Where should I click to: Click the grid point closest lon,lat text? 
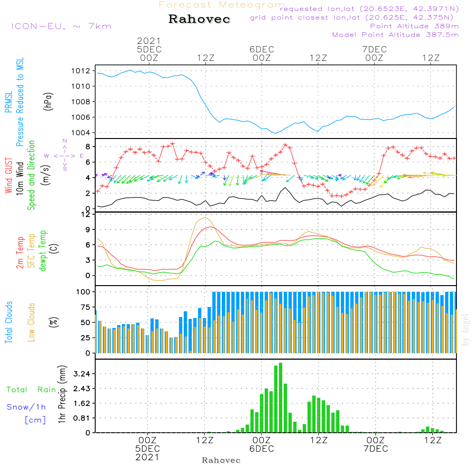(x=355, y=18)
